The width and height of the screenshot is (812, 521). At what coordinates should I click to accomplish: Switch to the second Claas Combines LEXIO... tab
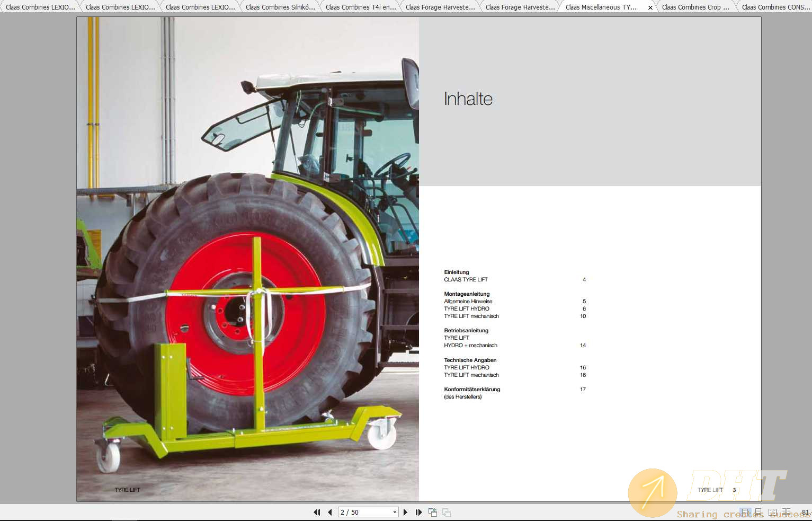[x=120, y=7]
